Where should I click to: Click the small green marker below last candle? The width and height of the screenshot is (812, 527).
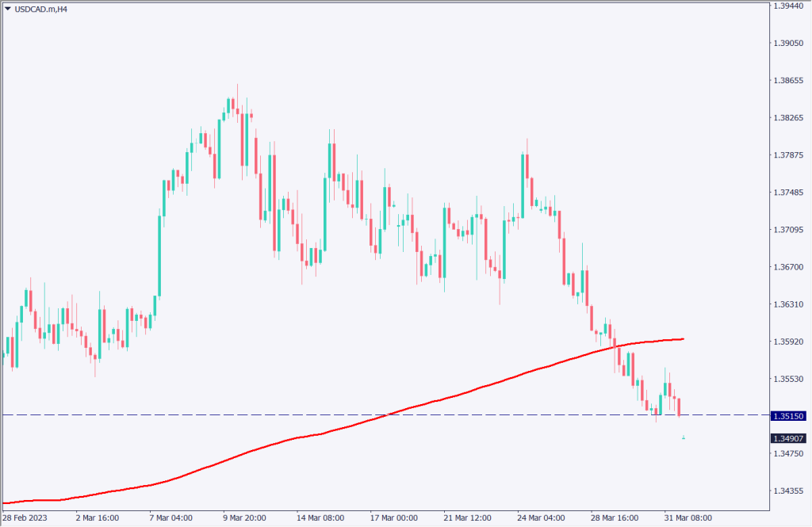tap(684, 437)
